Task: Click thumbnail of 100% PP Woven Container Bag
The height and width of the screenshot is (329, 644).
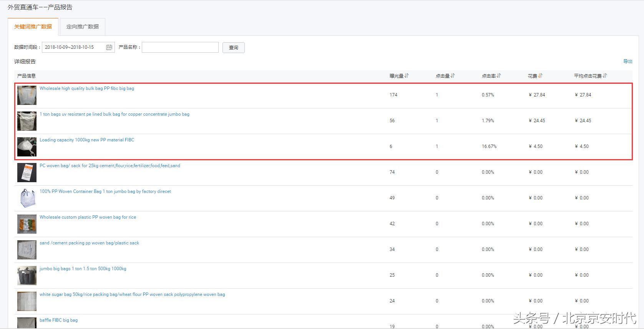Action: (27, 198)
